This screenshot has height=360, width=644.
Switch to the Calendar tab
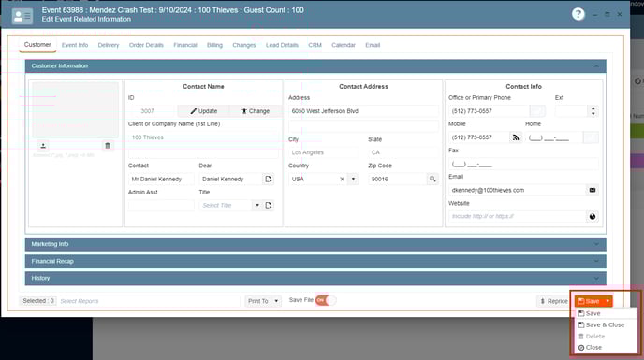pos(344,45)
